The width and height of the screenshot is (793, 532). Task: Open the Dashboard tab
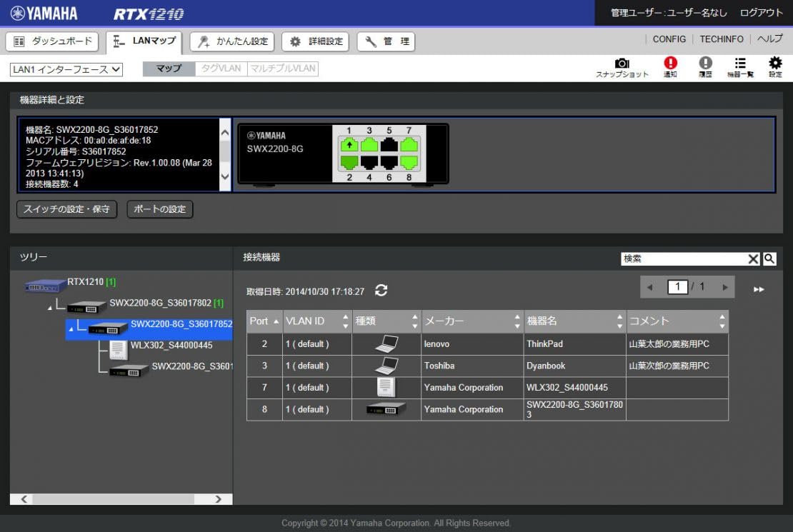point(53,41)
